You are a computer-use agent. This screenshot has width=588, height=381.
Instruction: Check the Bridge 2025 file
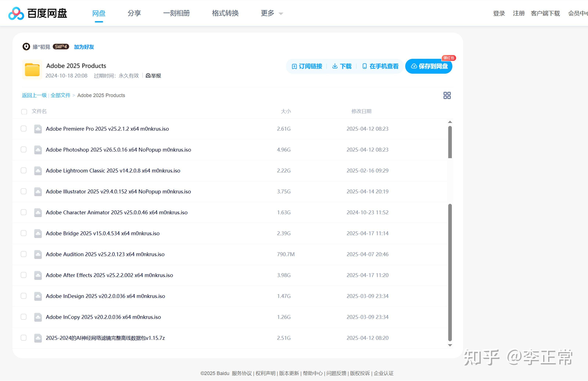[x=24, y=233]
